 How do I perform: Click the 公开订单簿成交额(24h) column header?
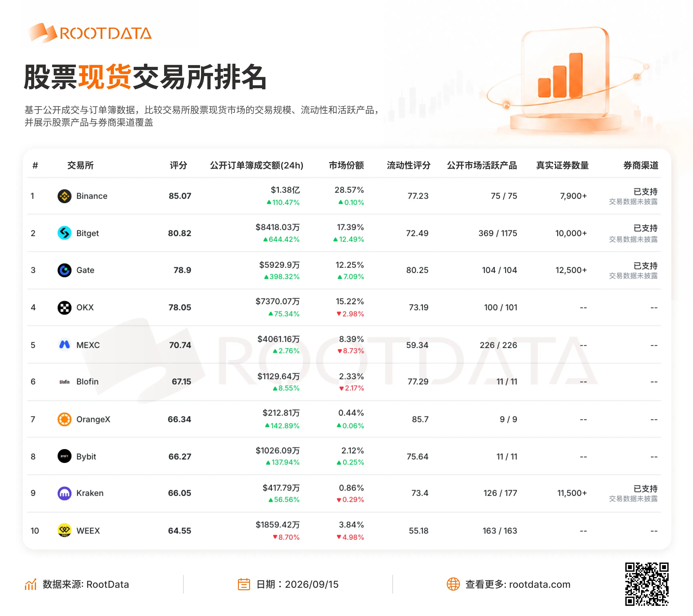point(257,166)
